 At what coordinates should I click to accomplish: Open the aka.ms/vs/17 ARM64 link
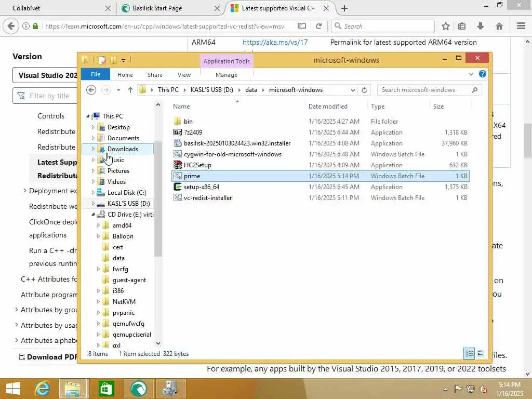pyautogui.click(x=275, y=42)
